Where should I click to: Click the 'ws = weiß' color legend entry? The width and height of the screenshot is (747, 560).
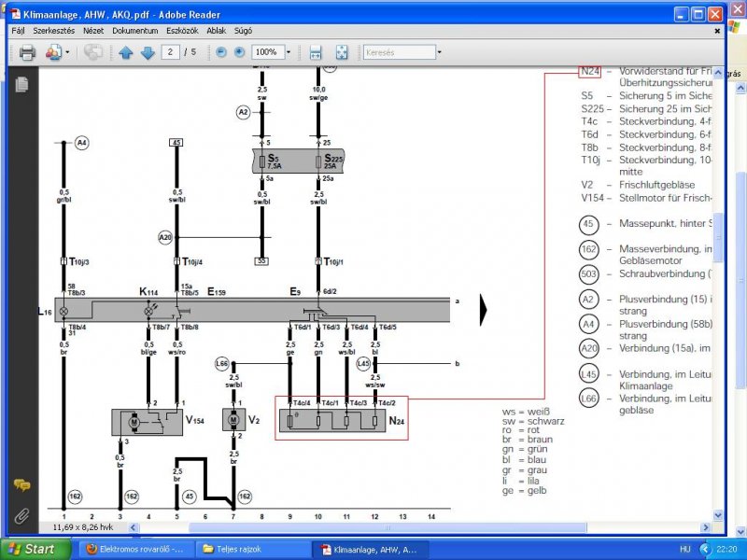pyautogui.click(x=526, y=412)
